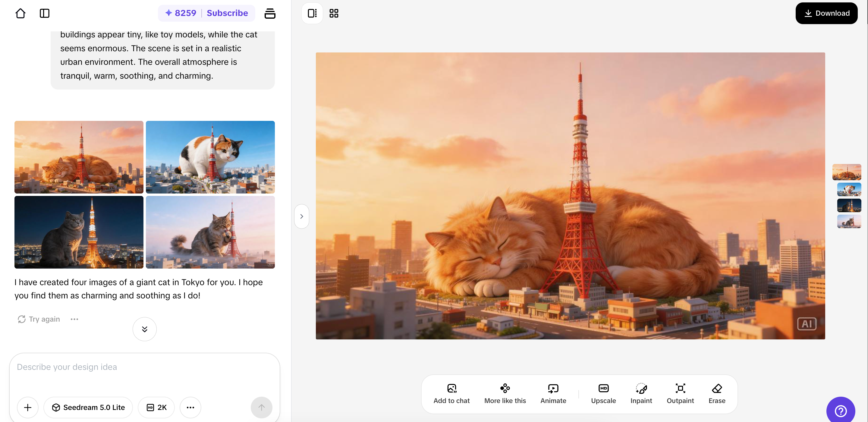Select More like this option

[505, 393]
